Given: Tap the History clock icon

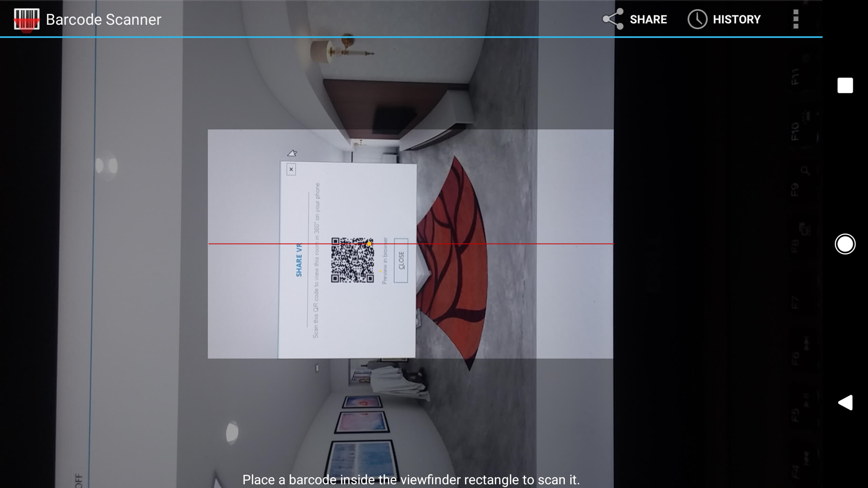Looking at the screenshot, I should (x=697, y=19).
